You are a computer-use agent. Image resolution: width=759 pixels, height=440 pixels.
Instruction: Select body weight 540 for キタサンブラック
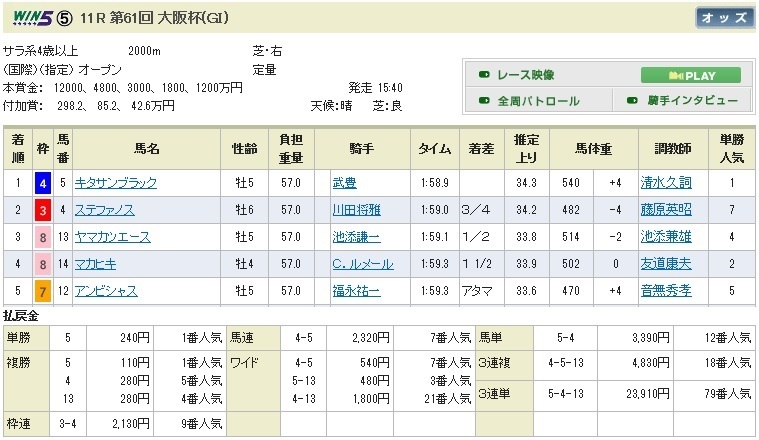[x=571, y=183]
